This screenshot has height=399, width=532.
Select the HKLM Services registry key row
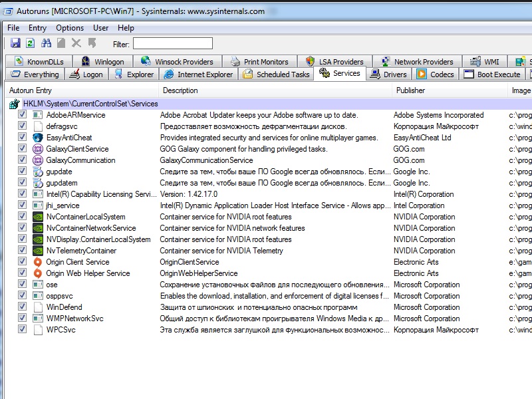(90, 104)
